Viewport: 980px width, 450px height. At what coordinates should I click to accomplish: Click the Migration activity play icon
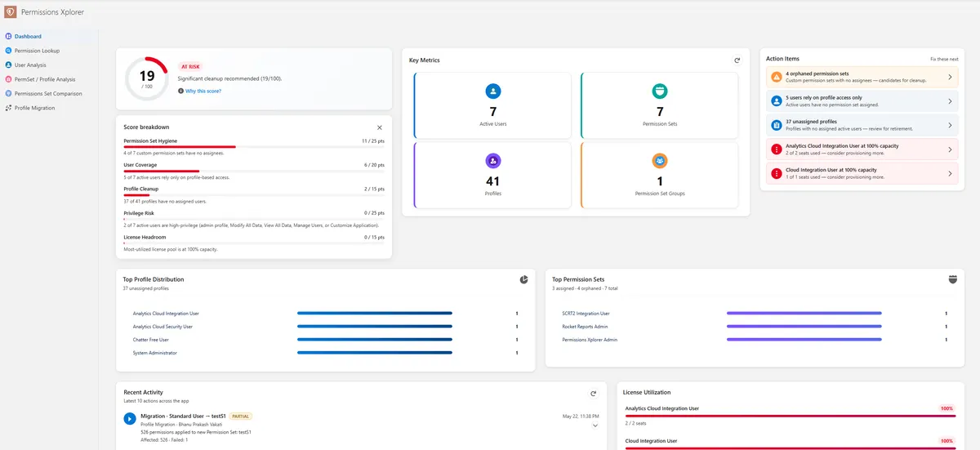pyautogui.click(x=130, y=419)
